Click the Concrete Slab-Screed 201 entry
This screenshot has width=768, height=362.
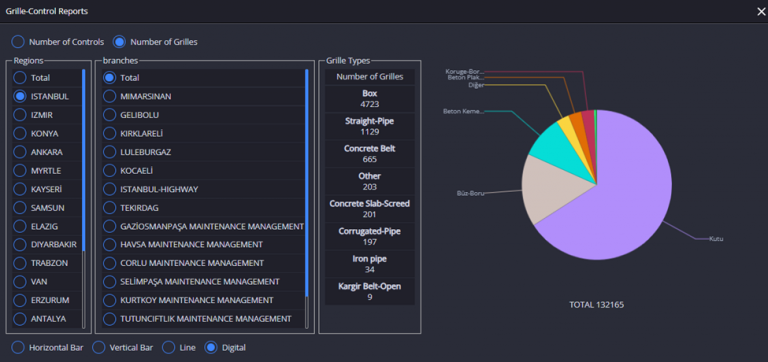(x=370, y=209)
